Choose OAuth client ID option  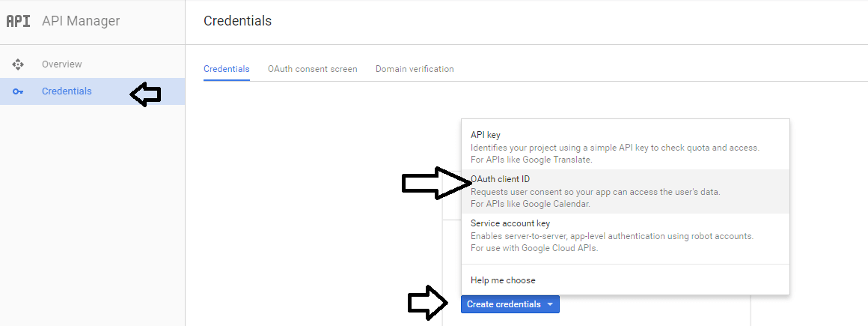click(x=625, y=191)
